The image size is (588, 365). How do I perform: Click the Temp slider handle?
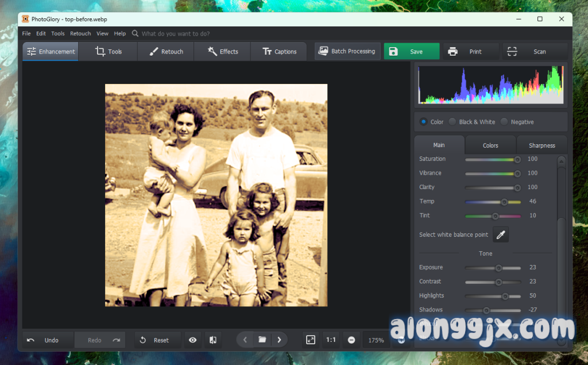[504, 202]
